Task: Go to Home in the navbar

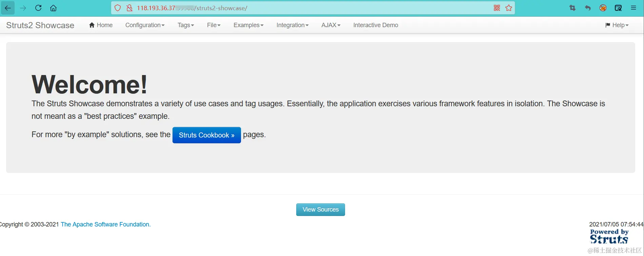Action: point(101,25)
